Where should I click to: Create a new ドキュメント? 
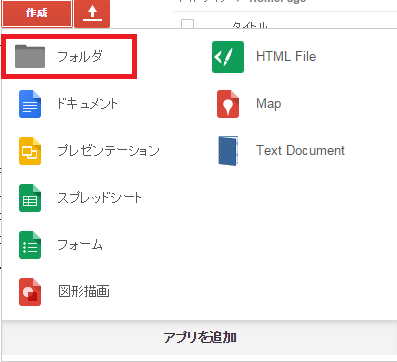click(x=88, y=104)
